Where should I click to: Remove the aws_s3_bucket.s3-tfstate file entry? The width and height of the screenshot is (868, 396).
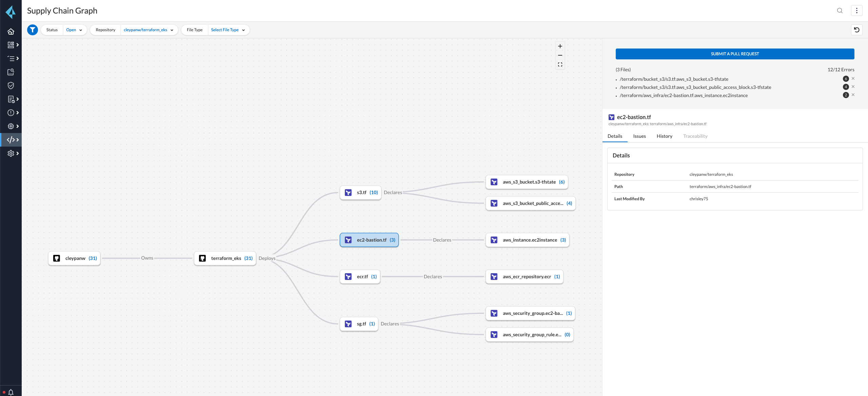pyautogui.click(x=853, y=79)
